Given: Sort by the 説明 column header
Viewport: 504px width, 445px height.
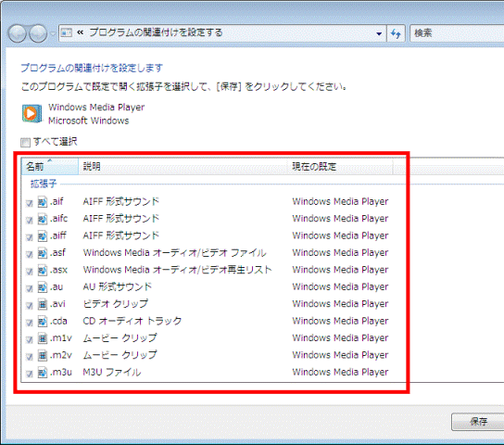Looking at the screenshot, I should point(183,166).
